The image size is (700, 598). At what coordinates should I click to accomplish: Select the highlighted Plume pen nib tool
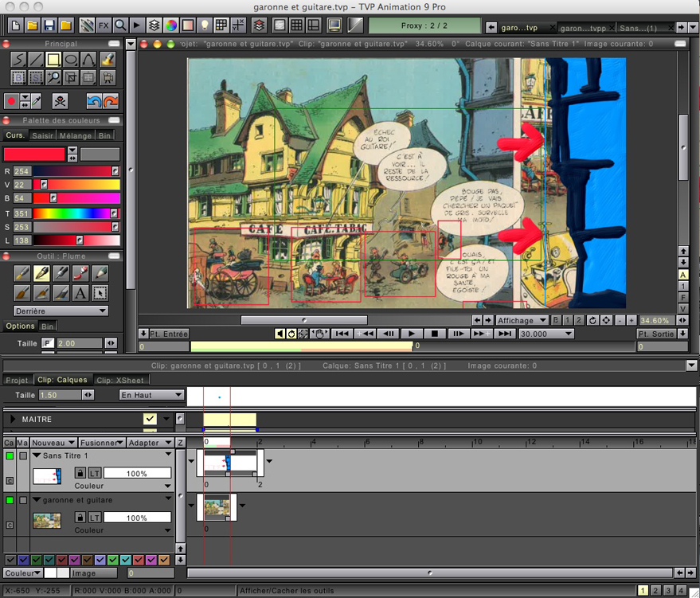(x=41, y=273)
